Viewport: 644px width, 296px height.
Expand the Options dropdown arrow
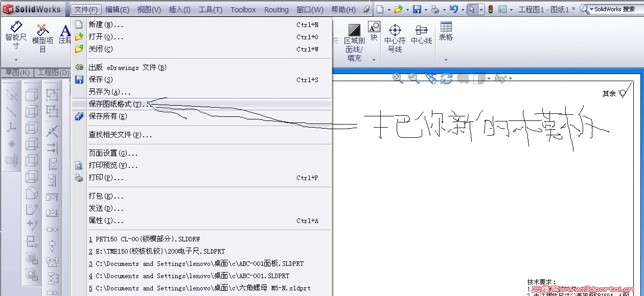512,10
